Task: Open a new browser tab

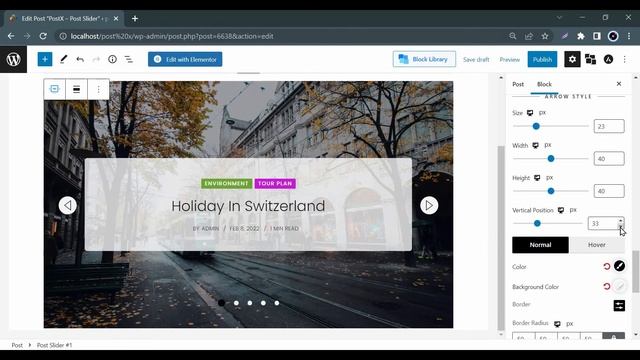Action: point(135,18)
